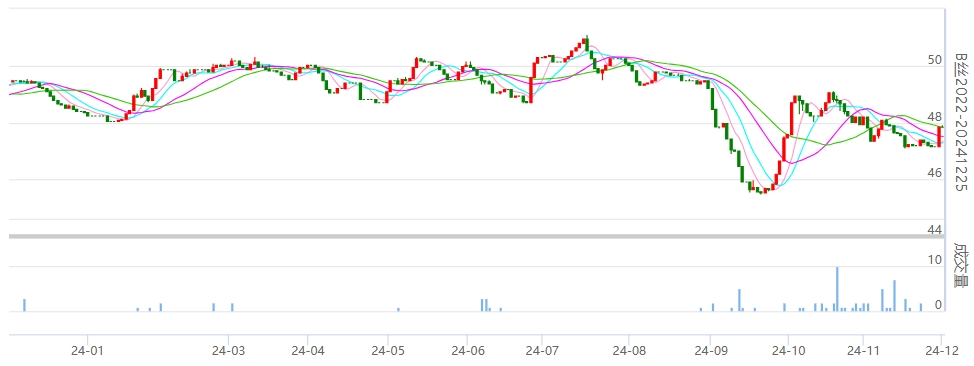Click the lowest candlestick at the late-September bottom
The image size is (974, 366).
(x=763, y=192)
